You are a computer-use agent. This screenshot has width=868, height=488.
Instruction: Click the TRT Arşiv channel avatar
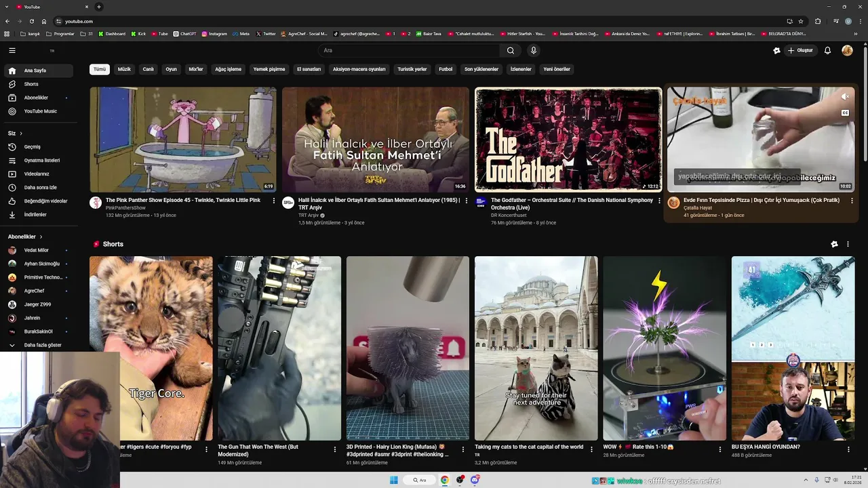click(288, 203)
